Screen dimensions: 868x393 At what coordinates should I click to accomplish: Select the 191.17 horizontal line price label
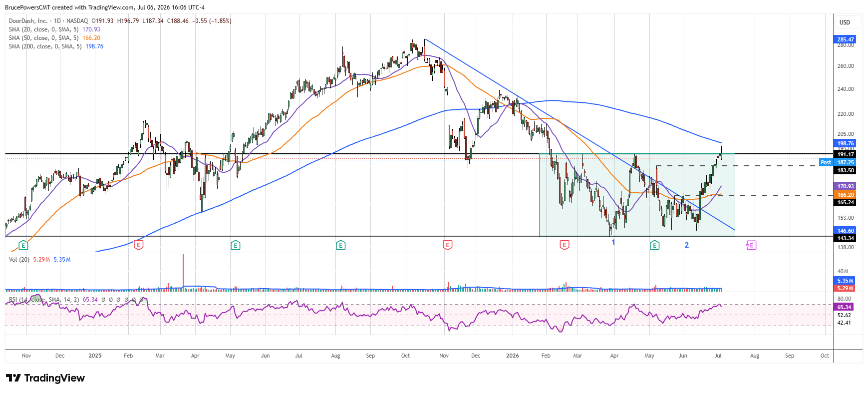(845, 154)
